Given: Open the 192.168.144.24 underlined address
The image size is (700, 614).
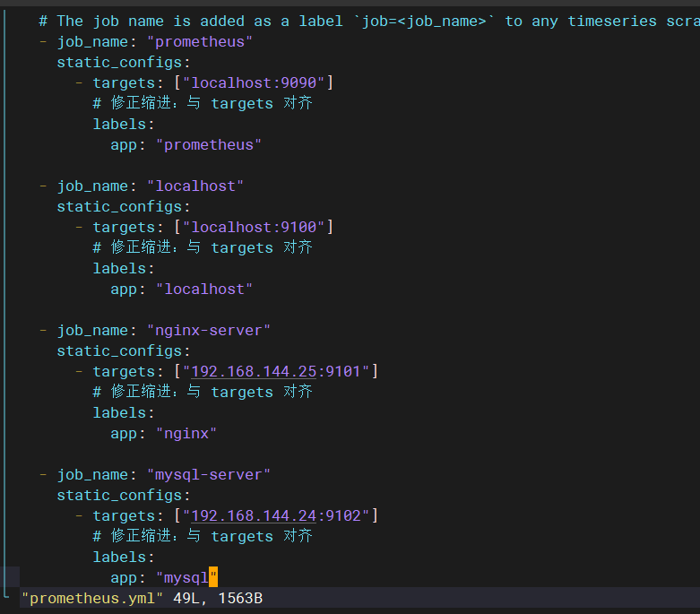Looking at the screenshot, I should (x=254, y=515).
